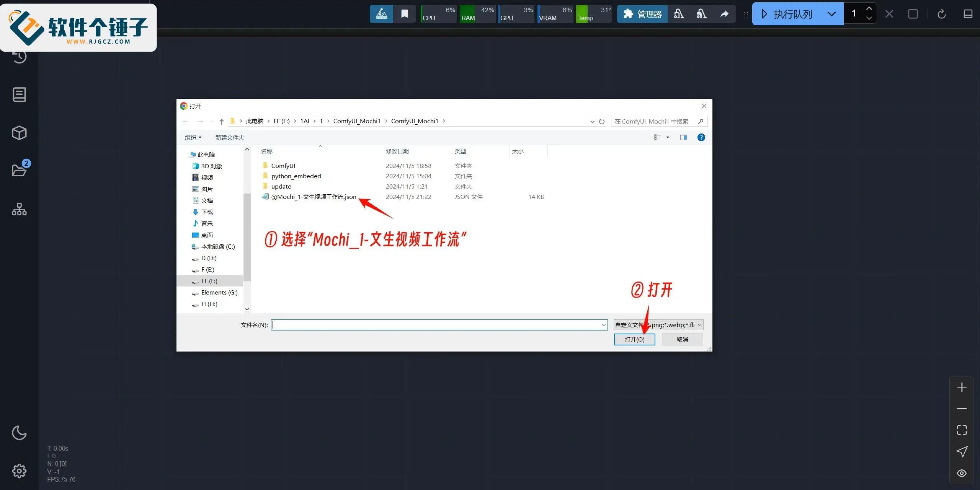980x490 pixels.
Task: Toggle the bottom panel icon at top right
Action: point(968,14)
